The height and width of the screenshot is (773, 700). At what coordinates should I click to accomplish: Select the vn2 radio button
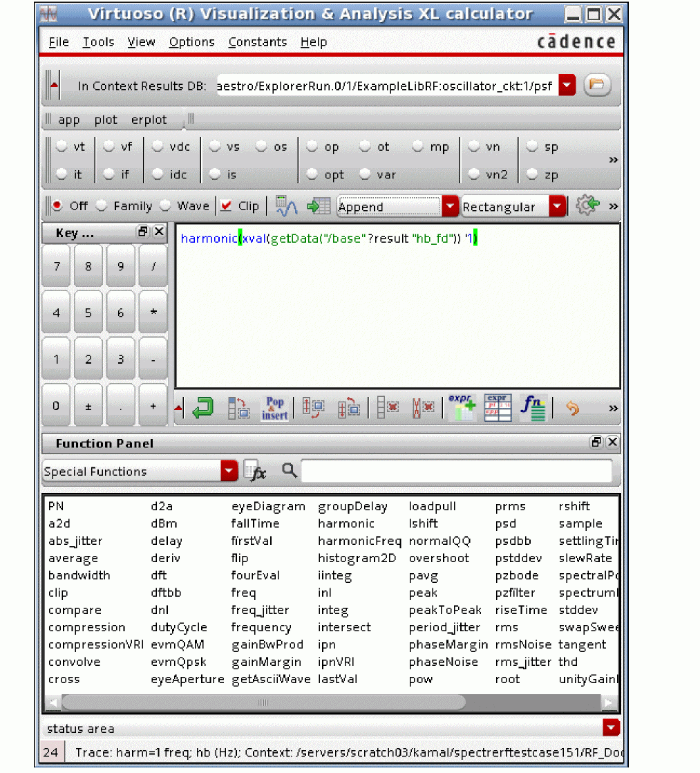point(473,174)
